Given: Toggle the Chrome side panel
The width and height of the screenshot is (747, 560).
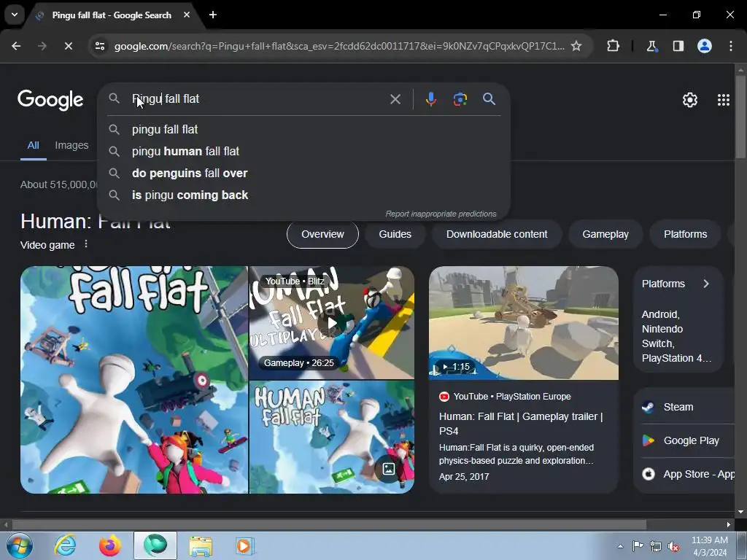Looking at the screenshot, I should coord(678,46).
